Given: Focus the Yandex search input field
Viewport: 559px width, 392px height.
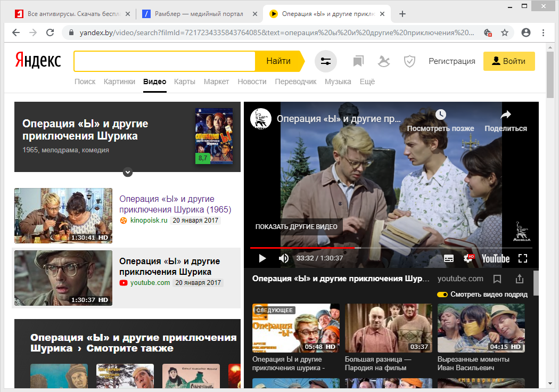Looking at the screenshot, I should pyautogui.click(x=165, y=61).
